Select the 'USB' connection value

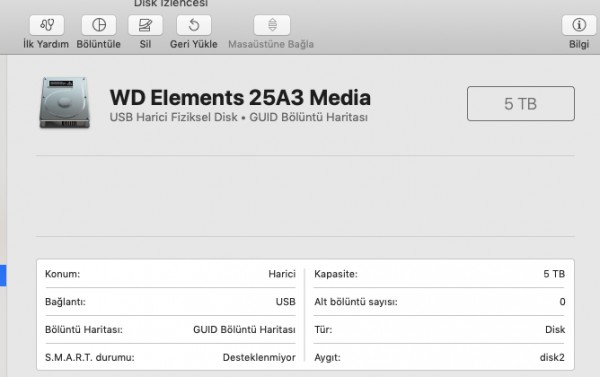[285, 302]
